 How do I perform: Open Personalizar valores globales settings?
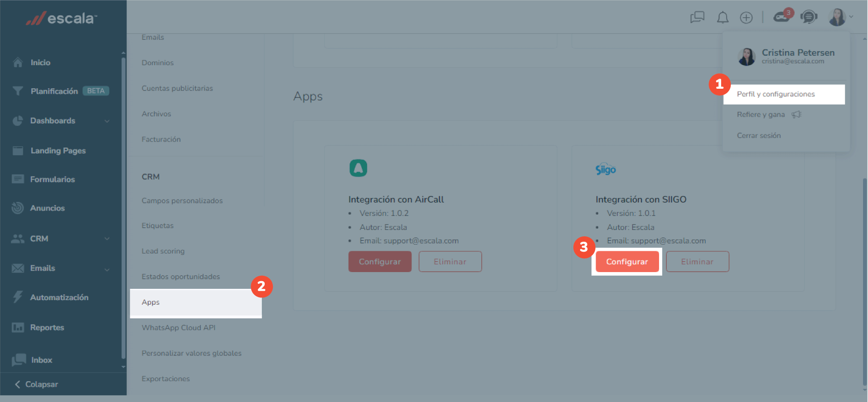[x=192, y=353]
